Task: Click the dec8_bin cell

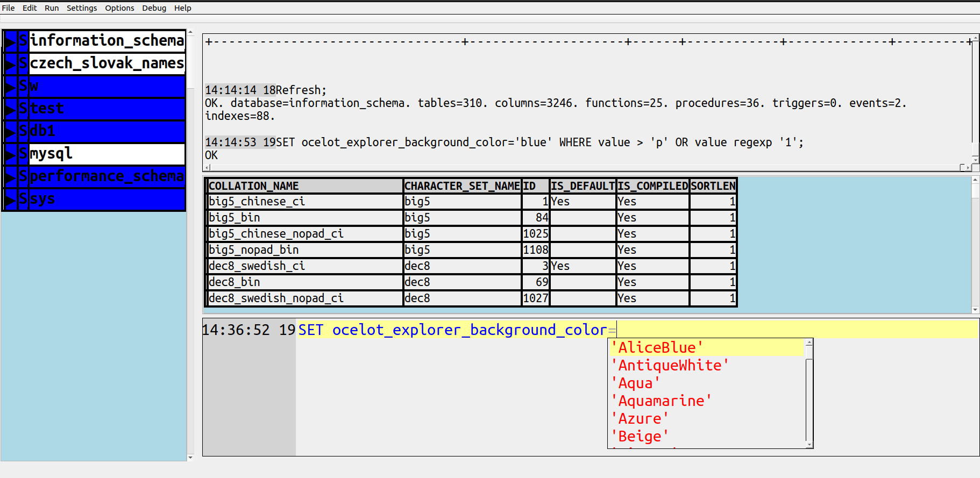Action: (305, 282)
